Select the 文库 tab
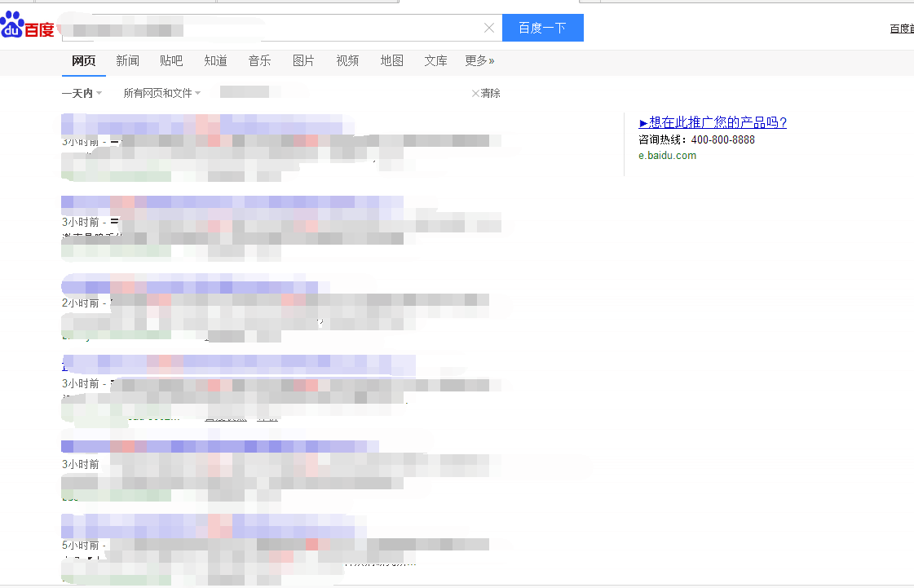The width and height of the screenshot is (914, 588). point(435,60)
